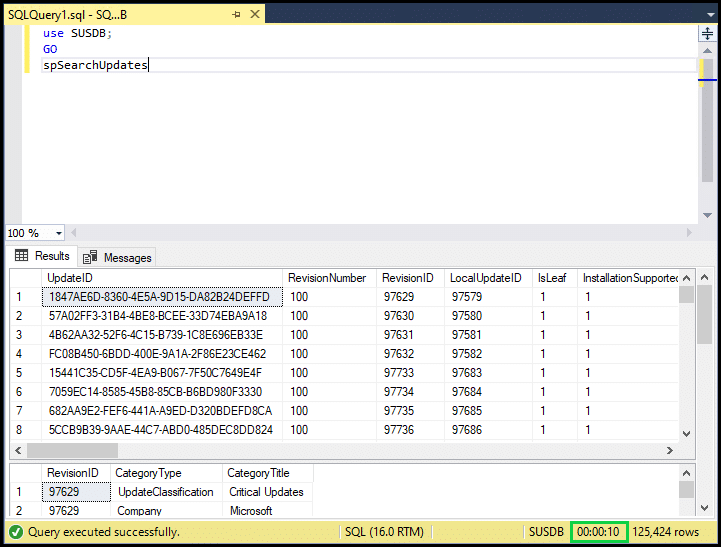Viewport: 721px width, 547px height.
Task: Select RevisionID cell 97733
Action: tap(410, 373)
